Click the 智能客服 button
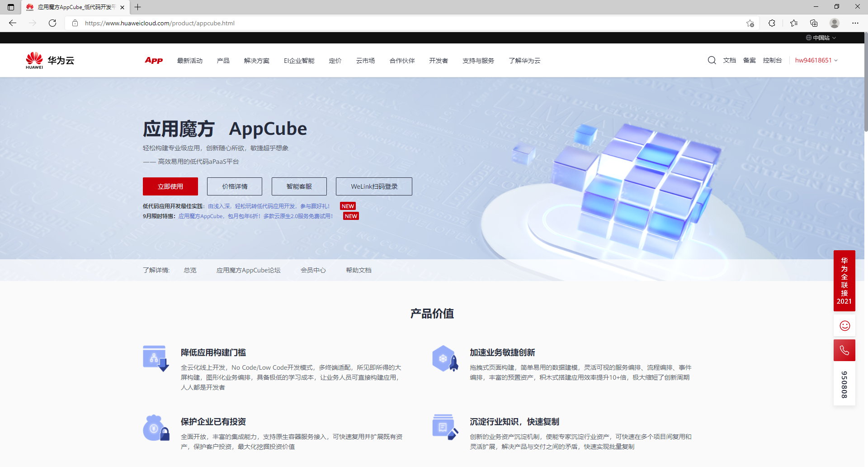The image size is (868, 467). [x=299, y=186]
